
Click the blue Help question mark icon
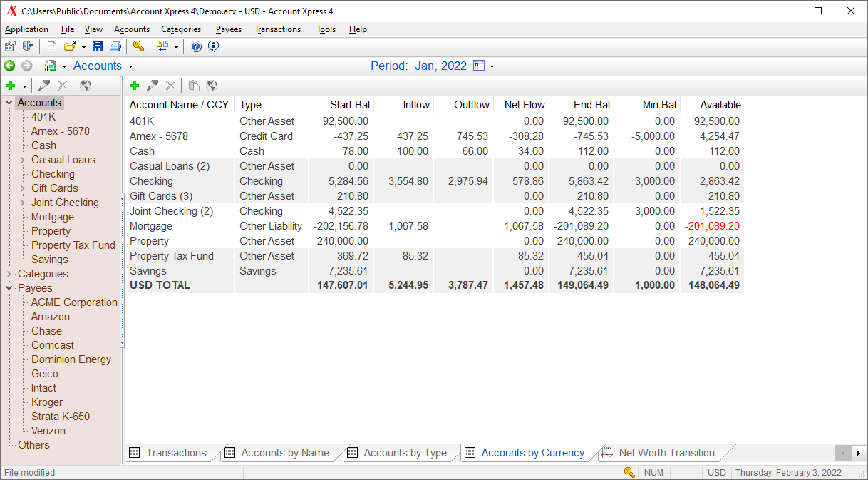coord(196,47)
